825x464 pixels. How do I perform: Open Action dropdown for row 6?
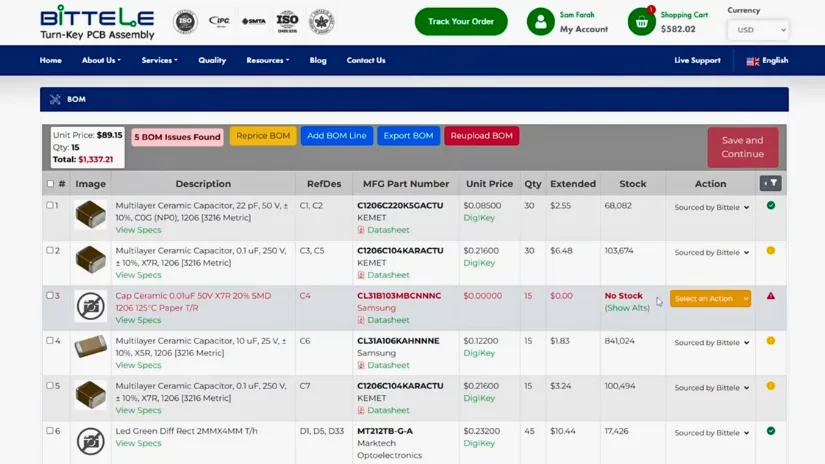pos(711,433)
